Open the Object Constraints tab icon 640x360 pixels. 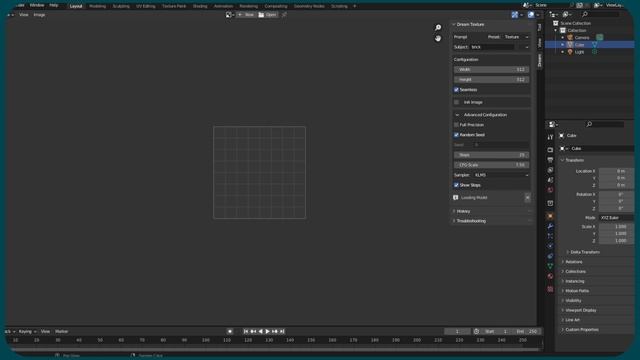(550, 256)
